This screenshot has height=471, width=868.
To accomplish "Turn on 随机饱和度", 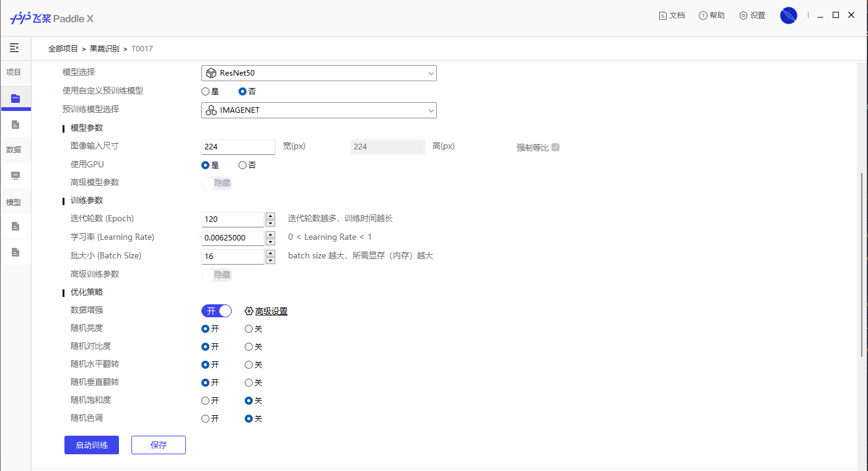I will pyautogui.click(x=205, y=400).
